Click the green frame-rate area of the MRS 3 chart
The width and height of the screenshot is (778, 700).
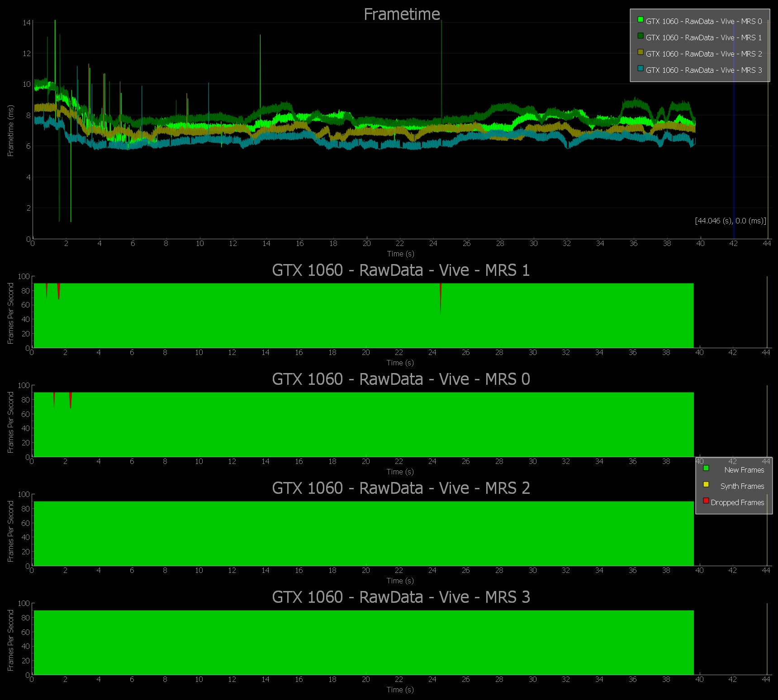point(364,643)
